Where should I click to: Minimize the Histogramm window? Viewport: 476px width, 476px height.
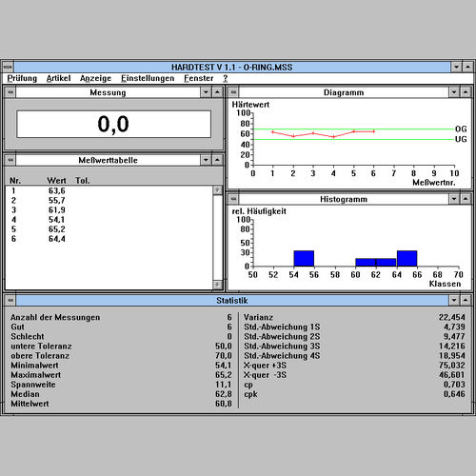(x=454, y=199)
